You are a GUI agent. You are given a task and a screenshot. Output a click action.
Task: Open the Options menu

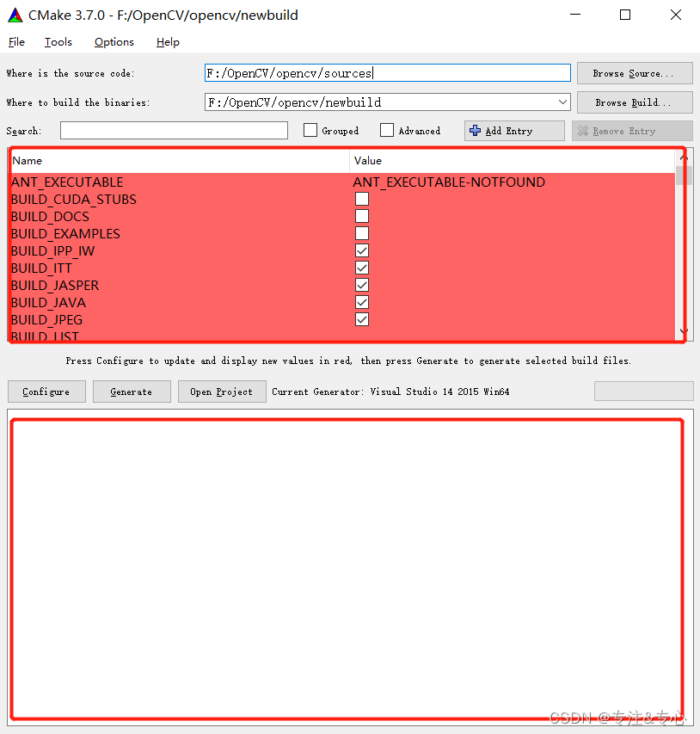tap(114, 42)
